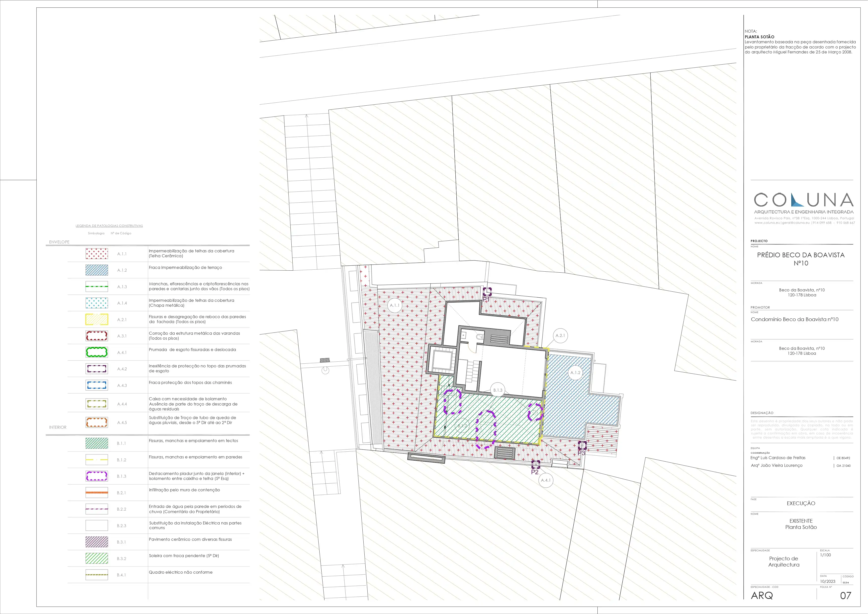Click the A.2.1 circular callout marker
The image size is (868, 614).
click(560, 335)
